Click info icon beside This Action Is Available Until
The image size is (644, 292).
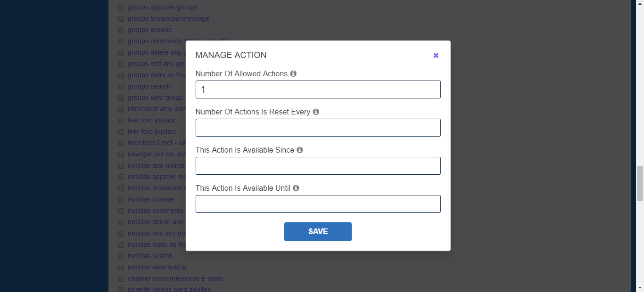pos(296,188)
